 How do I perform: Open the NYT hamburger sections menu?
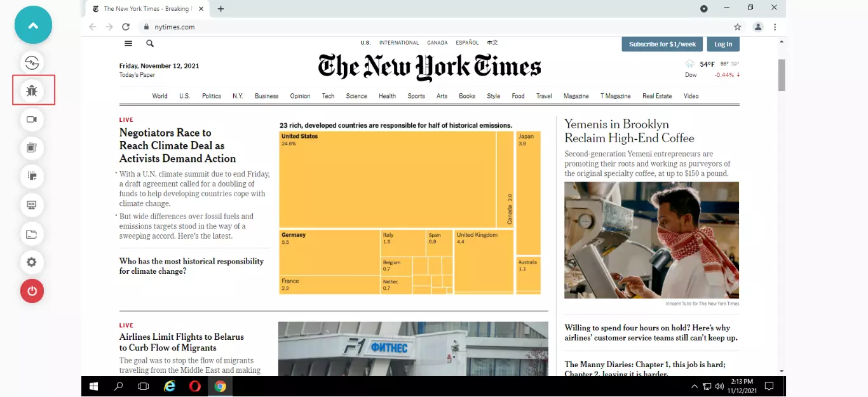[128, 44]
